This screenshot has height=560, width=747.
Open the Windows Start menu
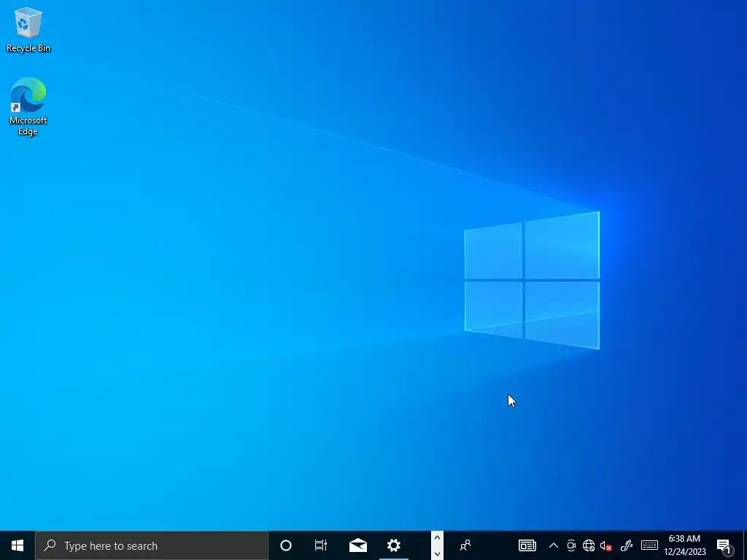[18, 545]
